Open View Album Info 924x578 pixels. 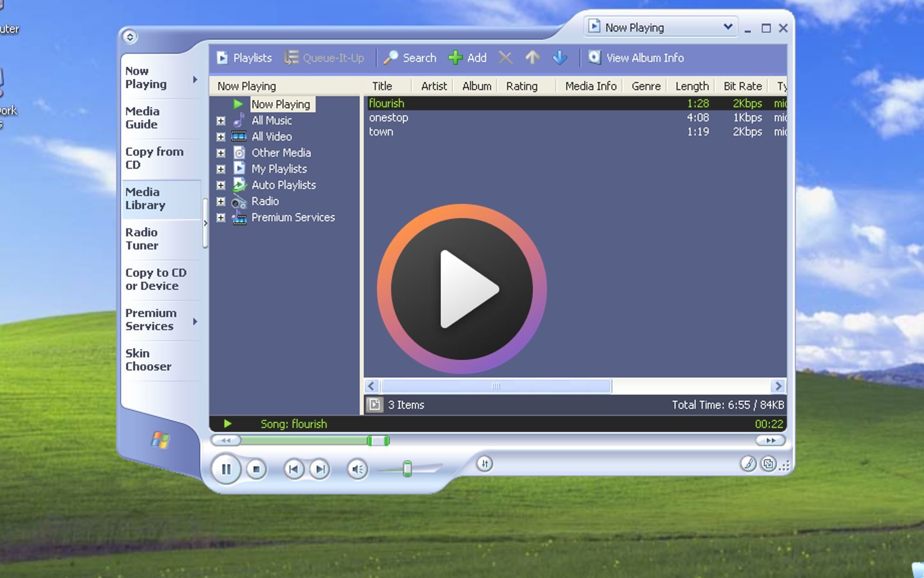click(636, 58)
